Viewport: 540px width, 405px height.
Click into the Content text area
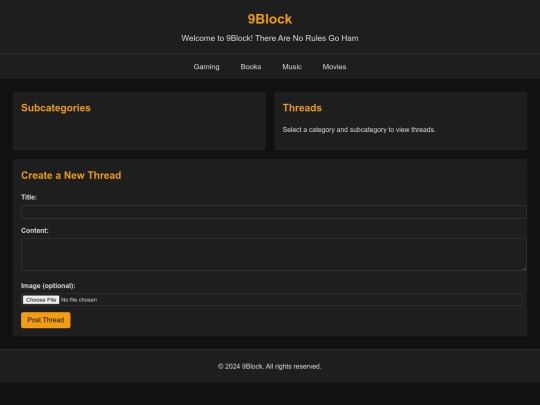[274, 255]
